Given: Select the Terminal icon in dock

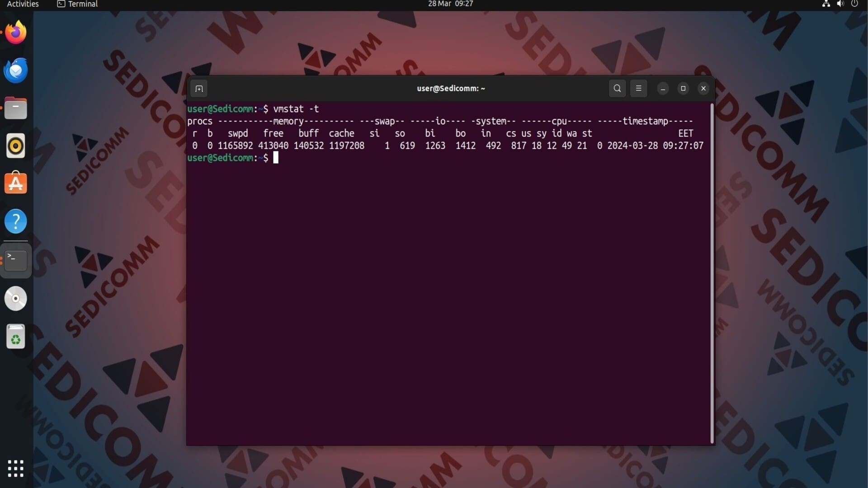Looking at the screenshot, I should click(x=16, y=260).
